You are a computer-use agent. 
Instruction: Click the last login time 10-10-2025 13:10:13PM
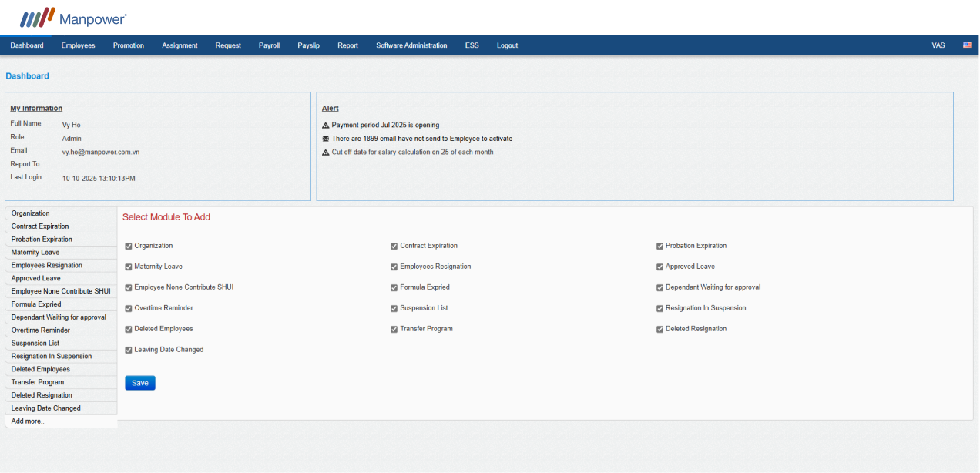click(x=99, y=179)
